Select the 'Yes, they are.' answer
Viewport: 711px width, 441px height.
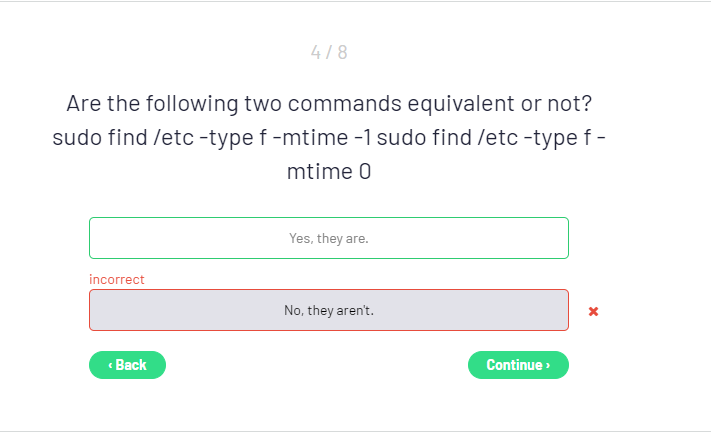click(x=328, y=238)
